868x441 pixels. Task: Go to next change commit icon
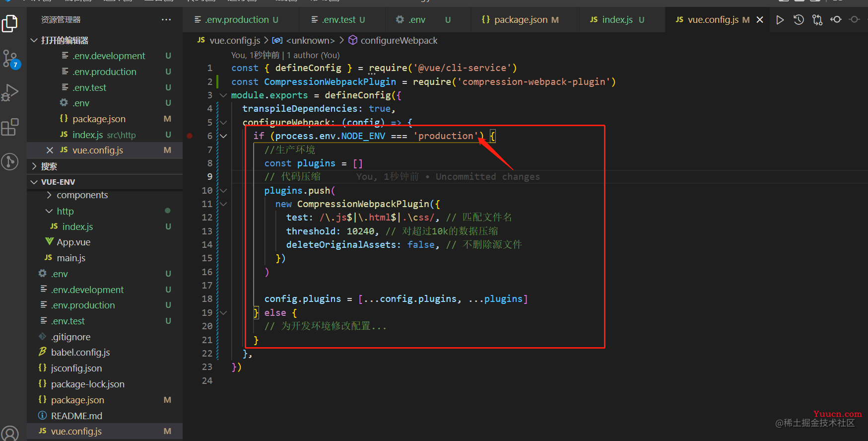855,20
